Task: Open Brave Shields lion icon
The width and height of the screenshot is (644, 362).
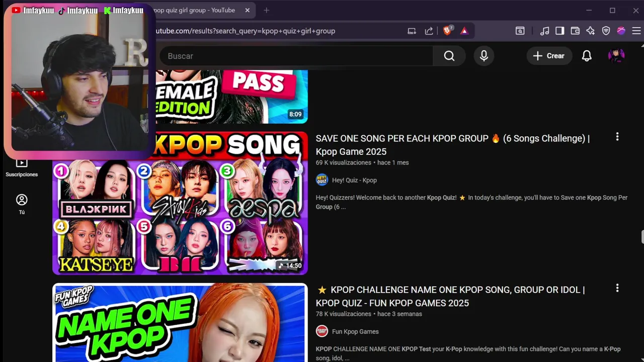Action: click(447, 31)
